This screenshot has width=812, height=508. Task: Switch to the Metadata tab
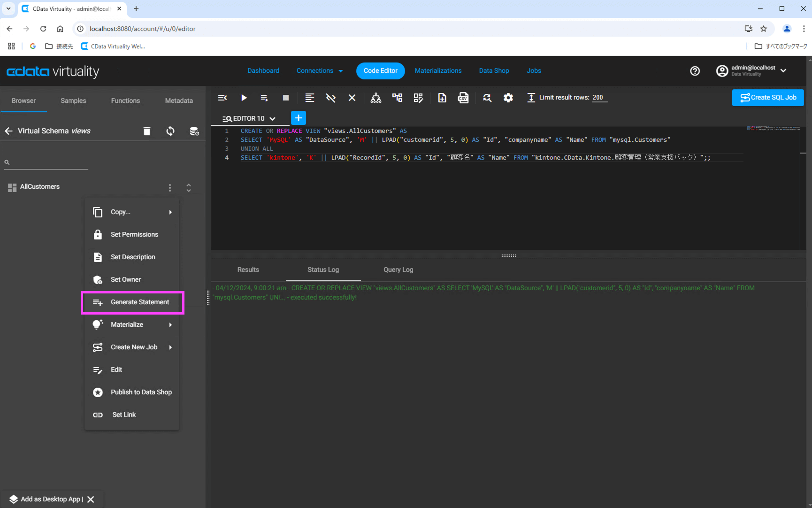click(x=179, y=100)
